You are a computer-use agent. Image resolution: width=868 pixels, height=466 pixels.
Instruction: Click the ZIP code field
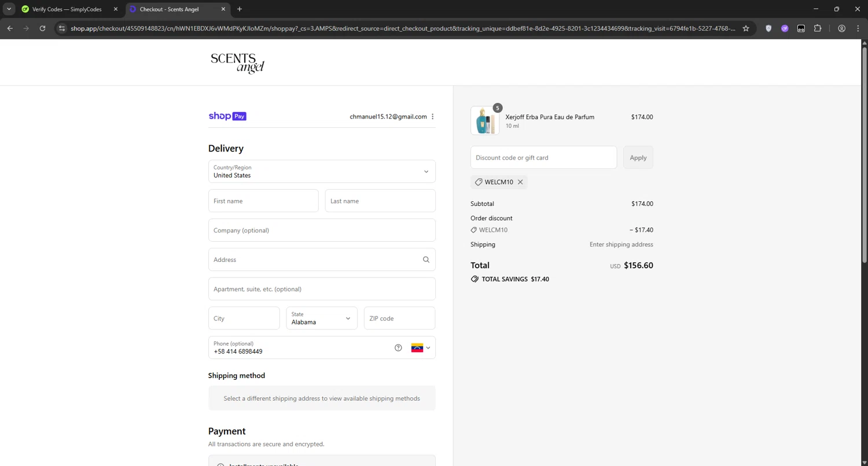399,319
